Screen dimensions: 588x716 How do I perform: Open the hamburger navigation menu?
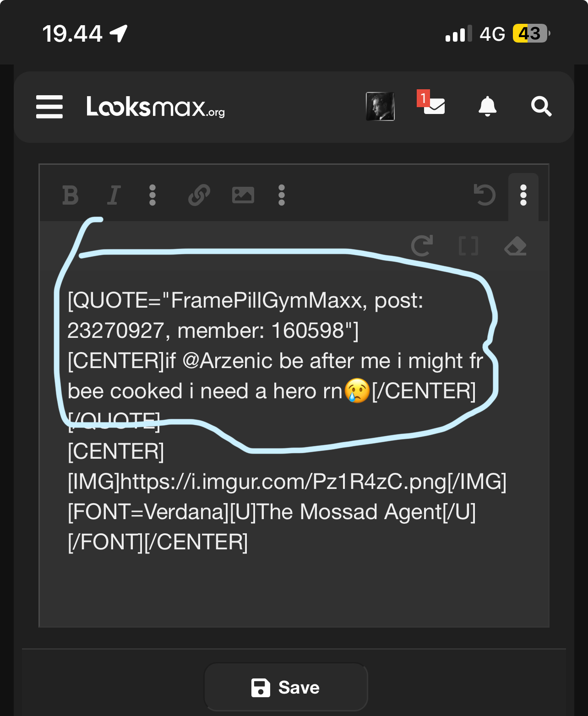[x=49, y=106]
